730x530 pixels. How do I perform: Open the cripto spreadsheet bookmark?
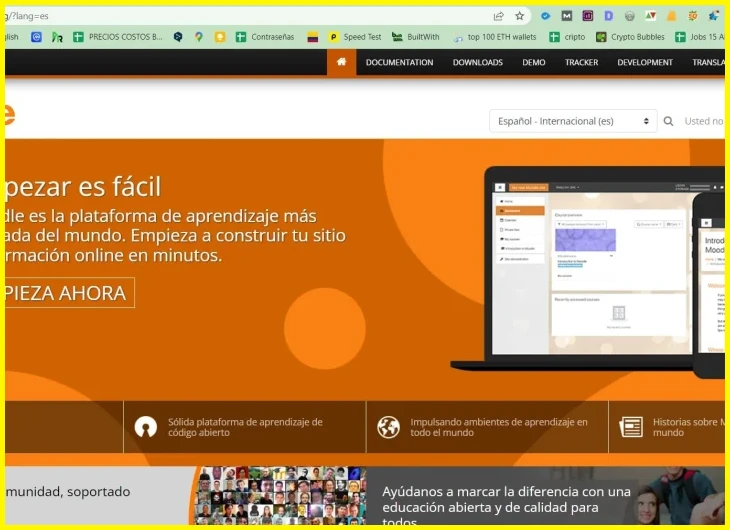pyautogui.click(x=567, y=37)
